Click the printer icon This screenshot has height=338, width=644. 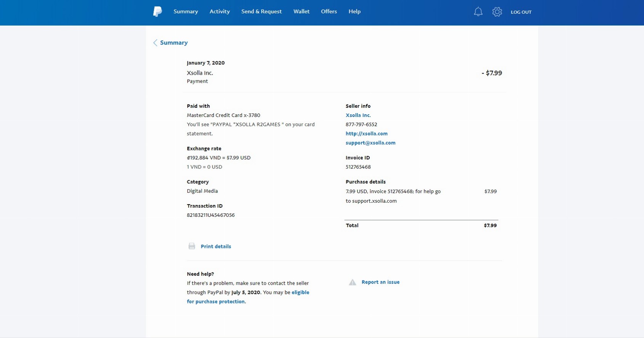click(x=192, y=246)
